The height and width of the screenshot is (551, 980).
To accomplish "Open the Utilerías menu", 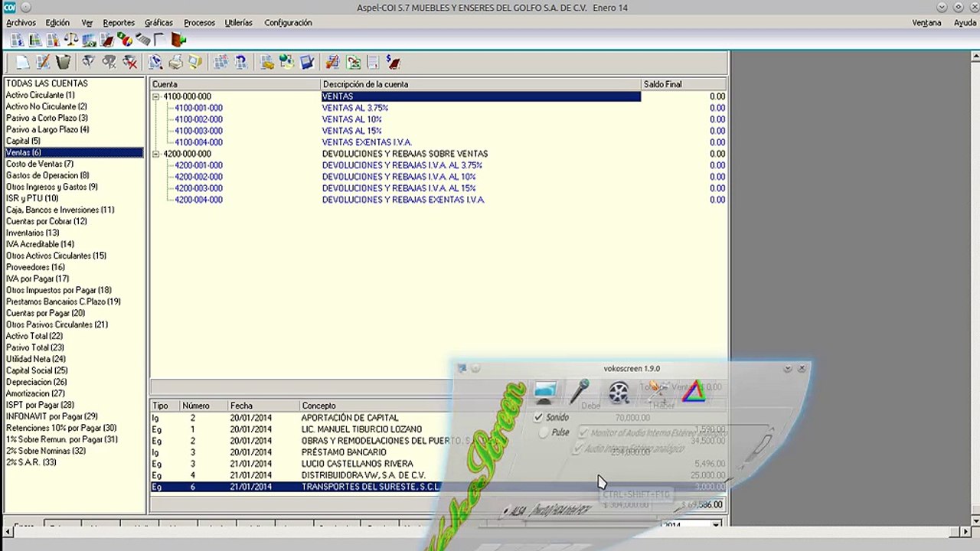I will click(x=239, y=23).
